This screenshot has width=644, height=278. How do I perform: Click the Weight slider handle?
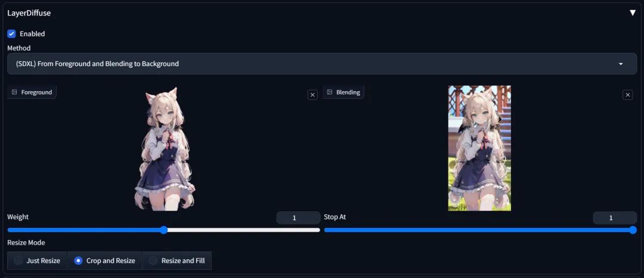163,230
